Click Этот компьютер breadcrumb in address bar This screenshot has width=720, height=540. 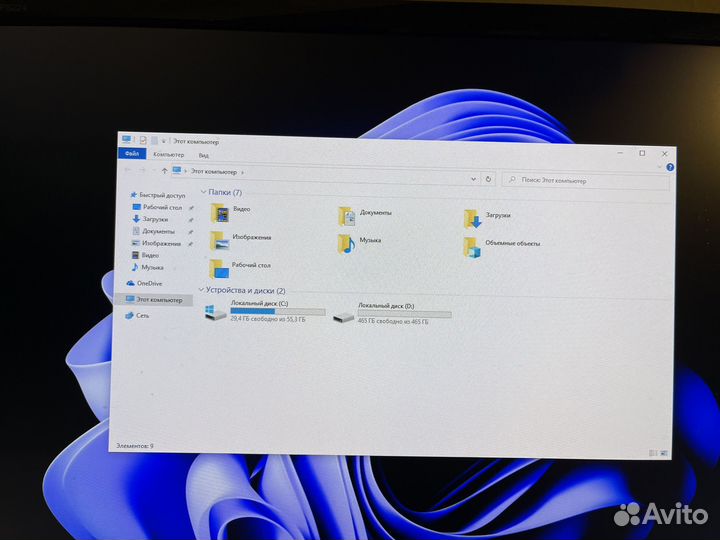click(214, 171)
